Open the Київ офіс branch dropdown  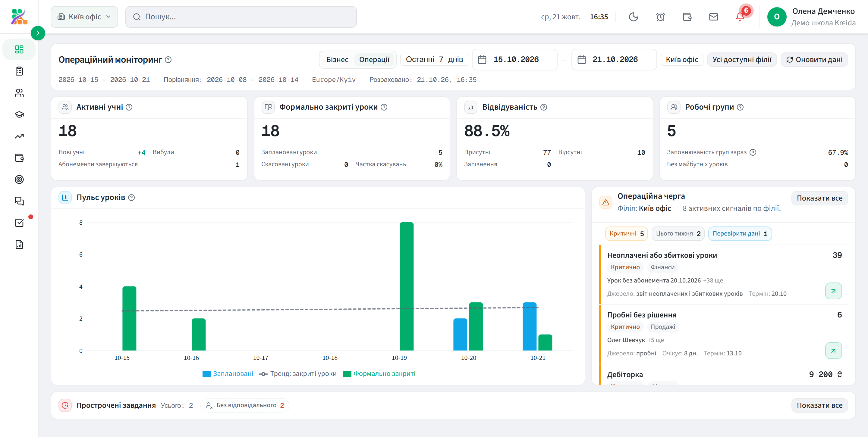point(84,17)
